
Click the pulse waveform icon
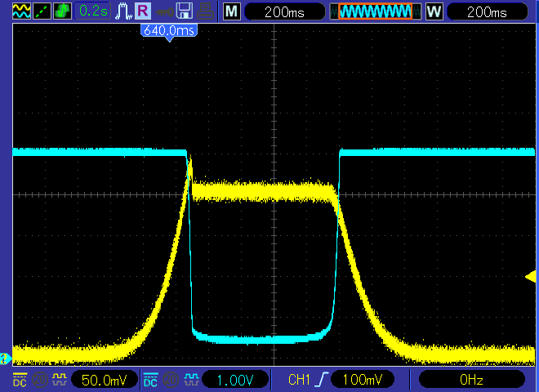[123, 11]
